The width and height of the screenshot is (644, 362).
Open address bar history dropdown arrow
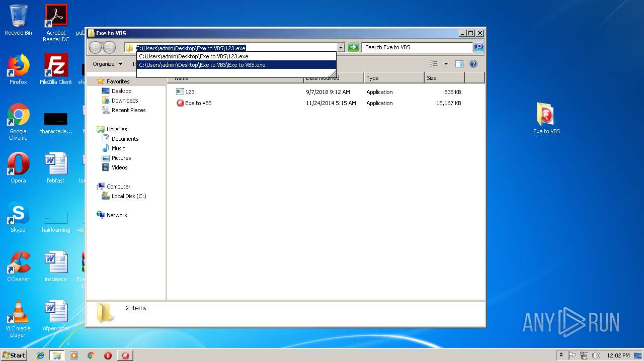341,48
